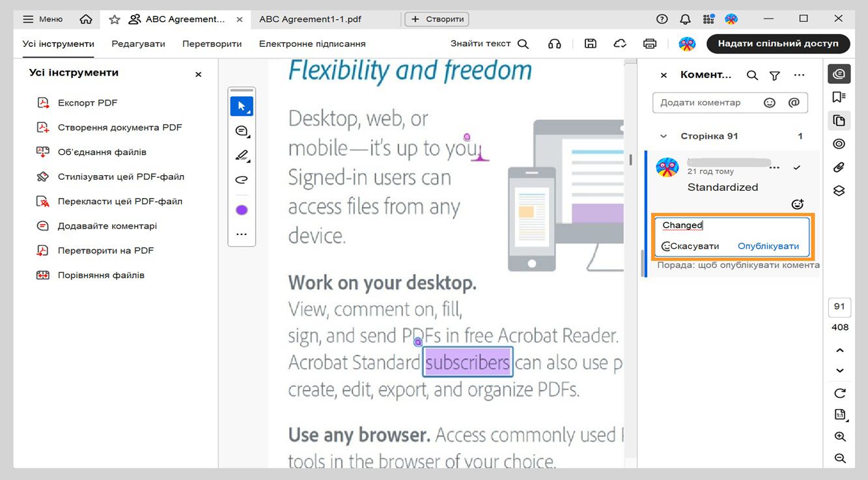Image resolution: width=868 pixels, height=480 pixels.
Task: Open the highlighter pen tool dropdown
Action: pos(242,156)
